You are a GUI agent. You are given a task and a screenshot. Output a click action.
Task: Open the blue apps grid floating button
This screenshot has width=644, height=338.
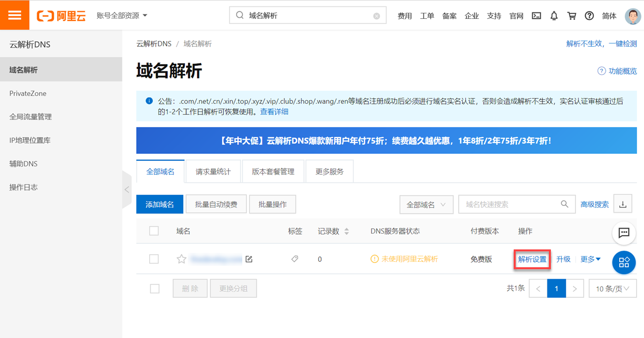pyautogui.click(x=624, y=262)
